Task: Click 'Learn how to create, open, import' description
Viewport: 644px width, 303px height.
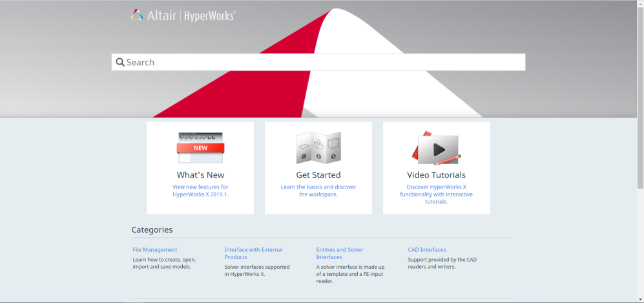Action: (x=164, y=263)
